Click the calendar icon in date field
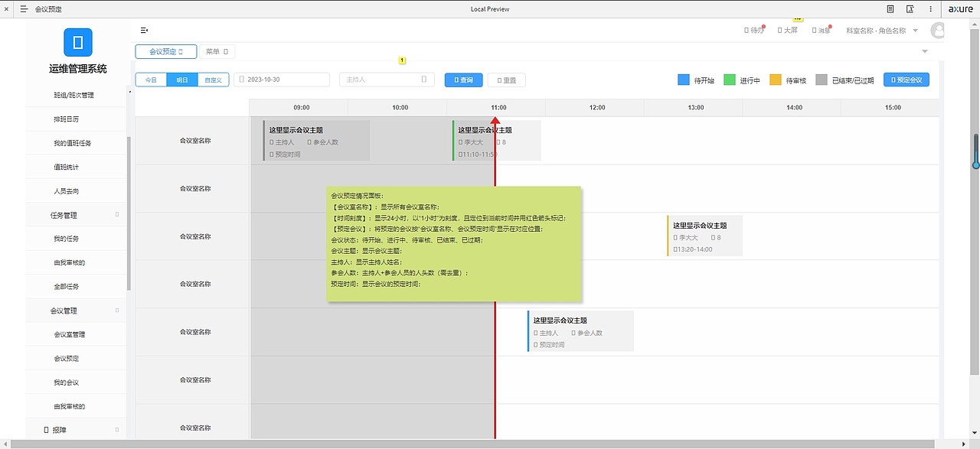 [241, 80]
